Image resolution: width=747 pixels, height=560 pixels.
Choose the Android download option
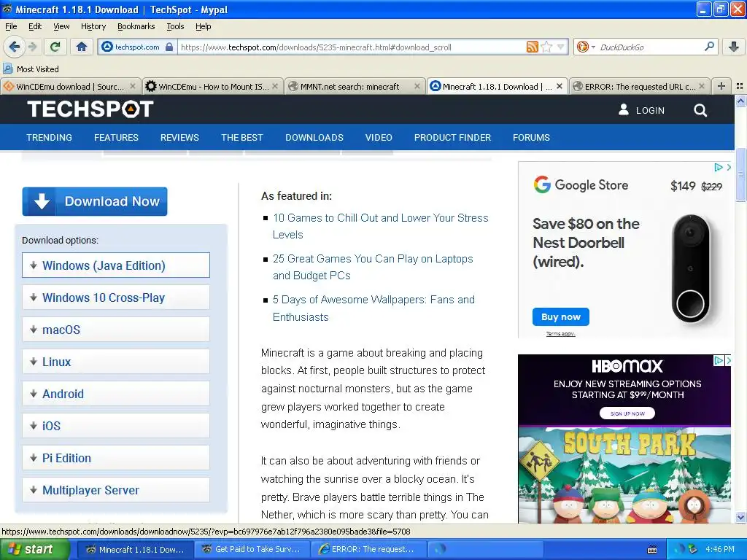click(x=116, y=393)
